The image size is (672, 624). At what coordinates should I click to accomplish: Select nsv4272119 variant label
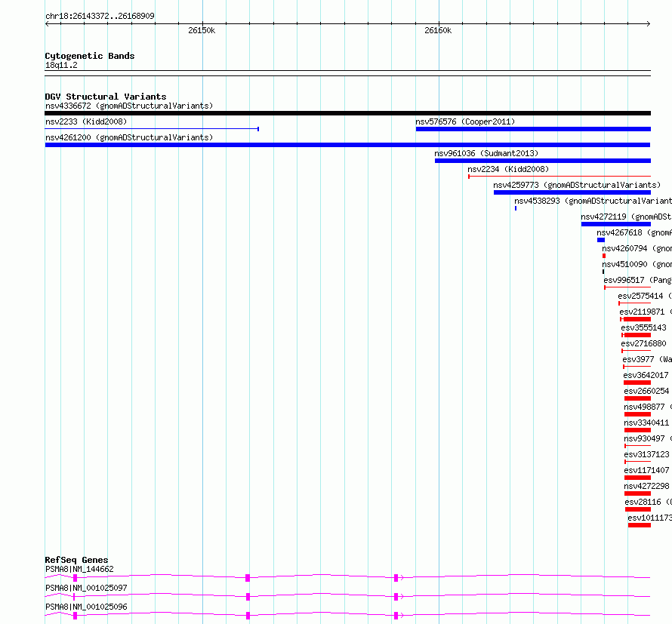[626, 217]
